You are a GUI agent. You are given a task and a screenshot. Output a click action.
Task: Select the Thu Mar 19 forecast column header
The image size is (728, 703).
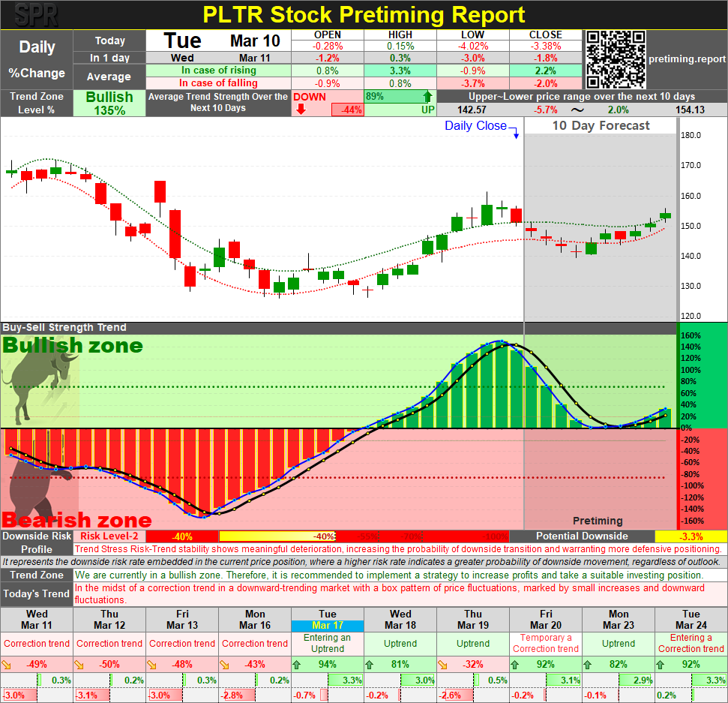pyautogui.click(x=472, y=620)
